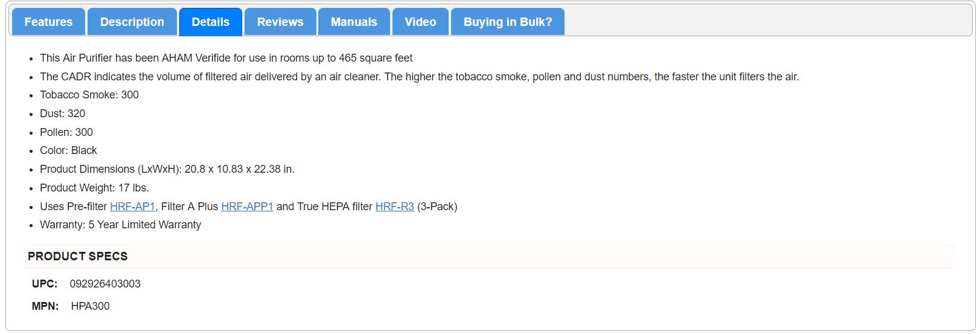Open the Features tab
This screenshot has height=334, width=980.
click(x=48, y=22)
